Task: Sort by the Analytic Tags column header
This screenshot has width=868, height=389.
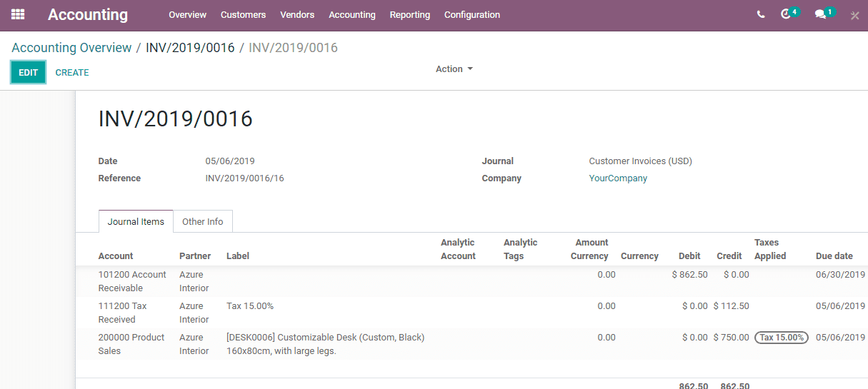Action: click(520, 249)
